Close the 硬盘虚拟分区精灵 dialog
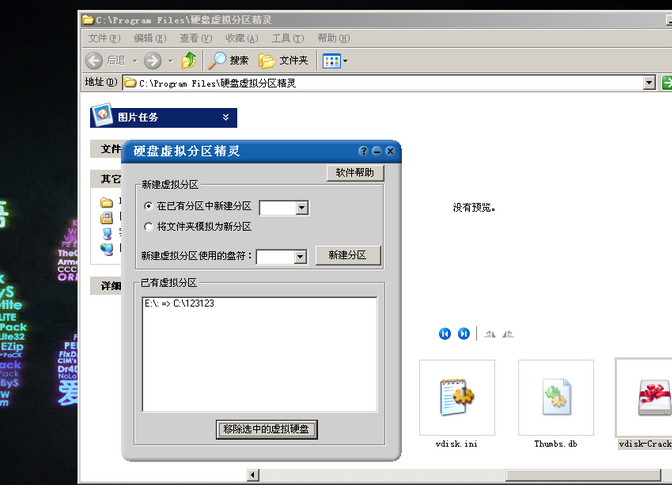Screen dimensions: 672x485 click(x=390, y=151)
